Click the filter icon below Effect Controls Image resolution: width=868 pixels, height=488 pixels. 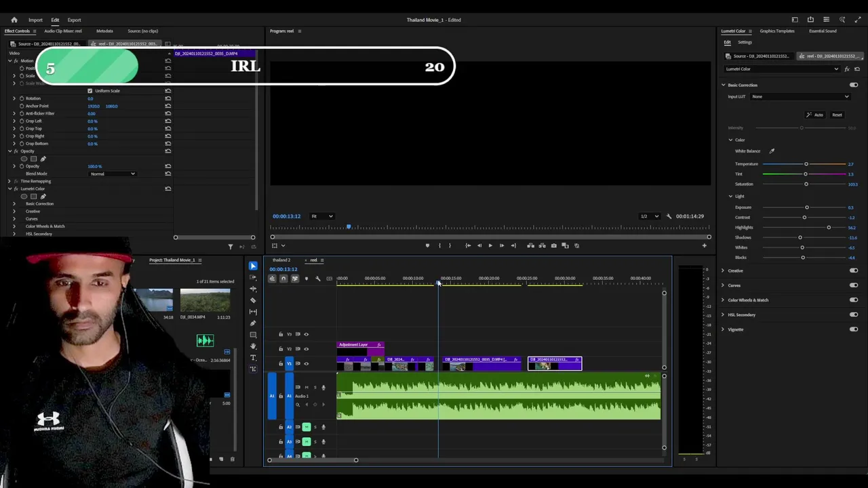[x=231, y=247]
